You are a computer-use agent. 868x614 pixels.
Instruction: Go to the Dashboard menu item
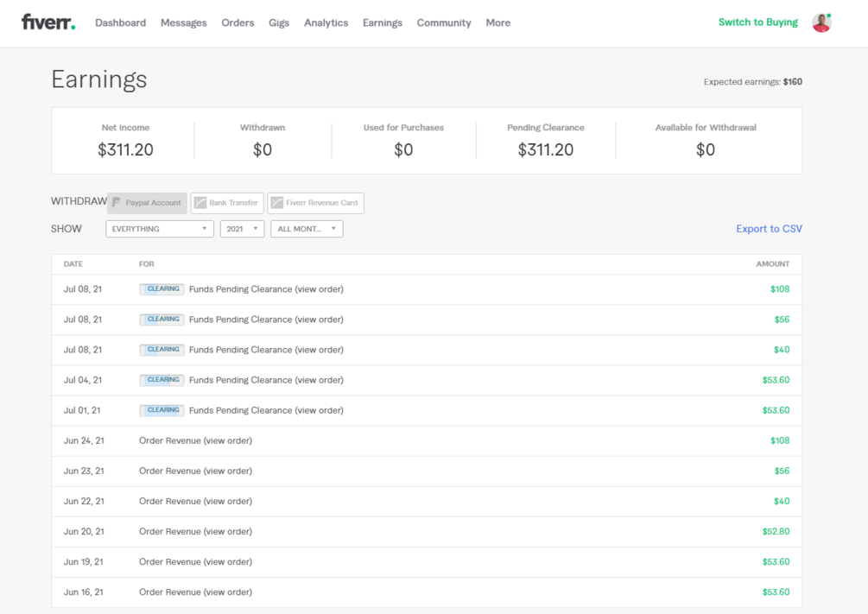tap(120, 22)
